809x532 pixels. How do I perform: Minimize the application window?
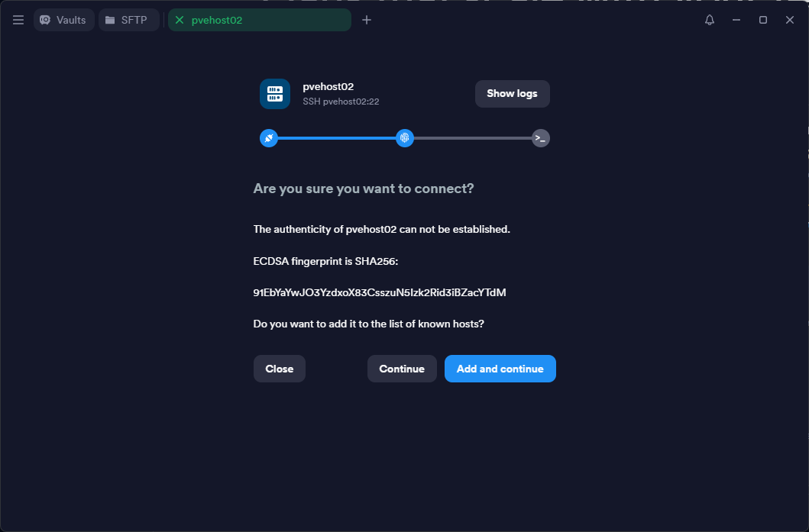(736, 20)
